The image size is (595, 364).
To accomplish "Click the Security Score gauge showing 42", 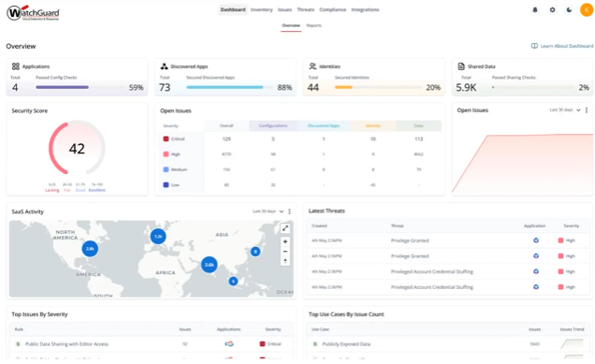I will pyautogui.click(x=77, y=148).
